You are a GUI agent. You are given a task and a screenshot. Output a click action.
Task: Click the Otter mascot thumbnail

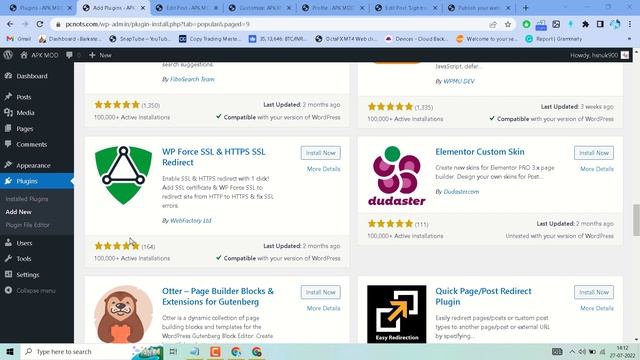[x=123, y=314]
